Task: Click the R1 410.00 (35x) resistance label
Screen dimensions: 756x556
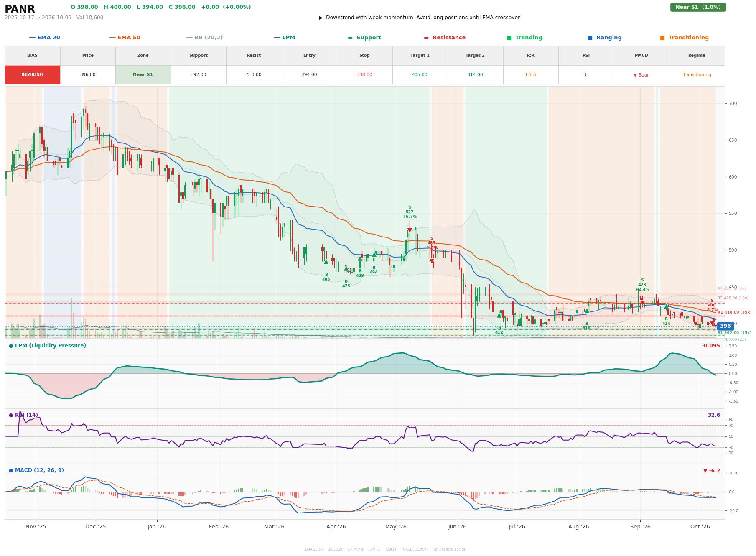Action: [734, 312]
